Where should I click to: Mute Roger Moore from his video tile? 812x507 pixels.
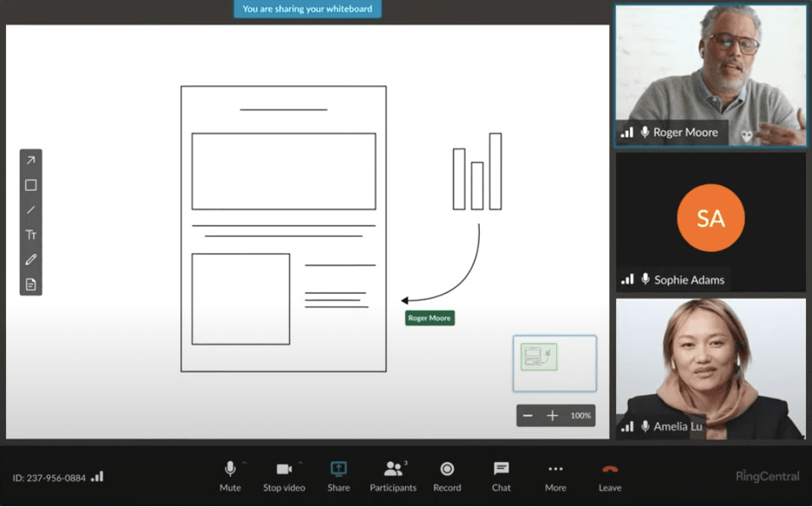tap(644, 133)
